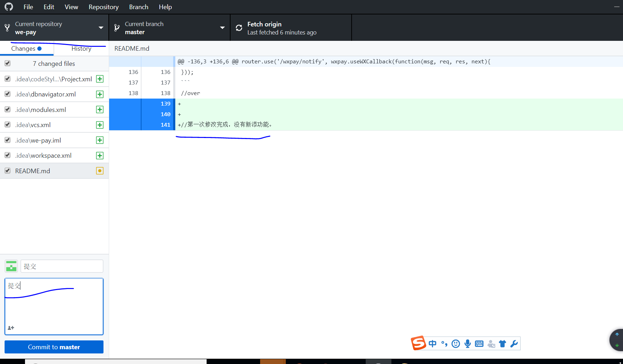This screenshot has height=364, width=623.
Task: Click the commit summary input field
Action: point(62,266)
